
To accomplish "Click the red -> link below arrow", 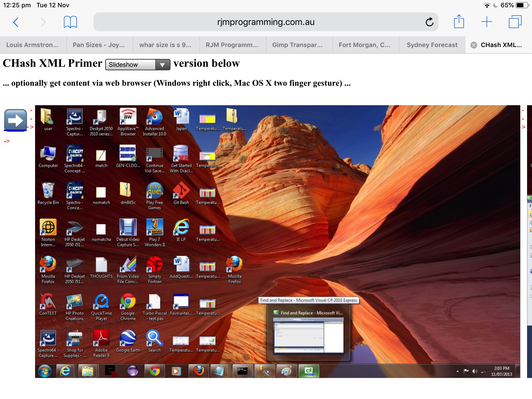I will pyautogui.click(x=7, y=141).
